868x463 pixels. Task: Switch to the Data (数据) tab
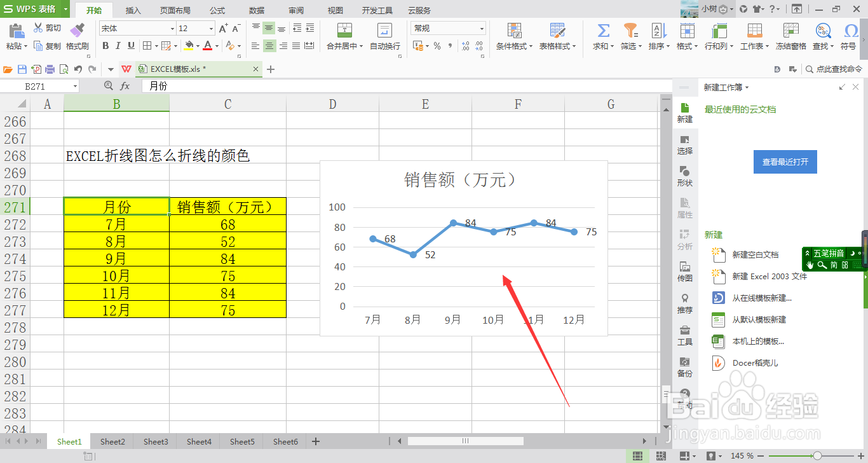tap(257, 10)
